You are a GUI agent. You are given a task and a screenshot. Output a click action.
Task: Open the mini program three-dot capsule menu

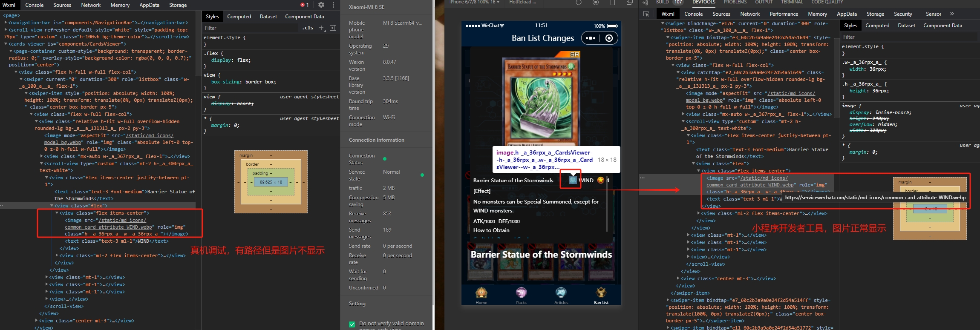pos(591,38)
